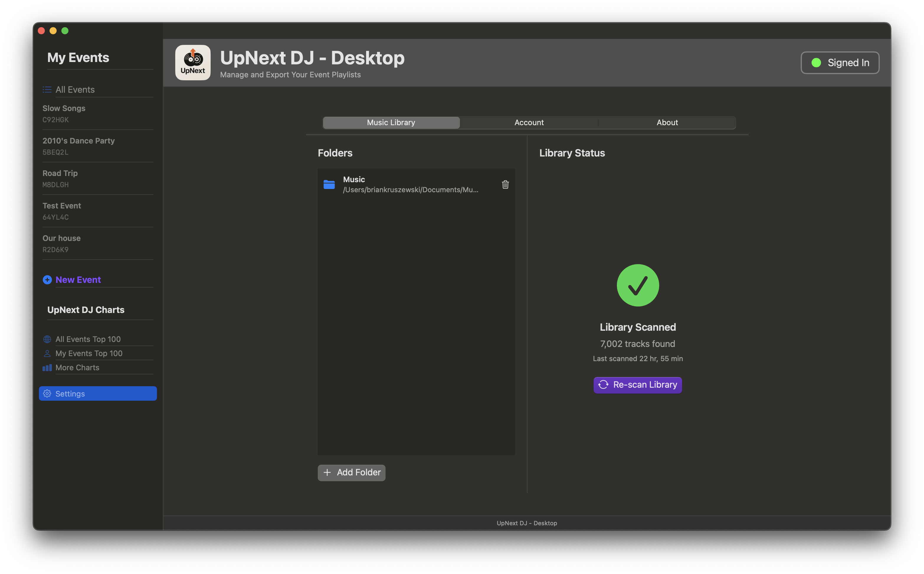
Task: Delete the Music folder using the trash icon
Action: coord(505,184)
